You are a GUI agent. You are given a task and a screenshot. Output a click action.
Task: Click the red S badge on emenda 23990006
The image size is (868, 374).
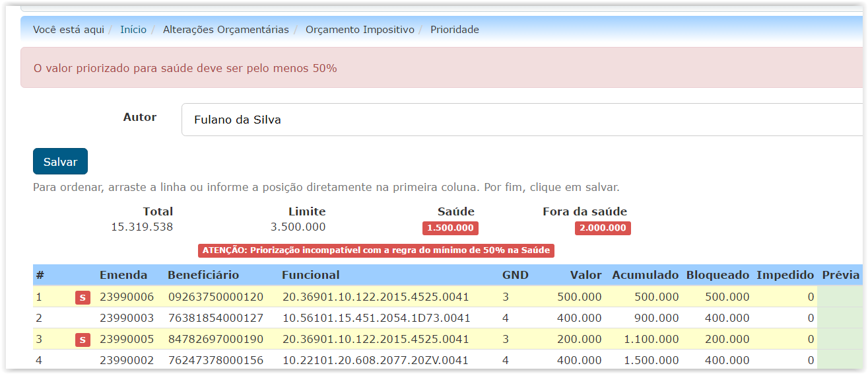pyautogui.click(x=82, y=297)
